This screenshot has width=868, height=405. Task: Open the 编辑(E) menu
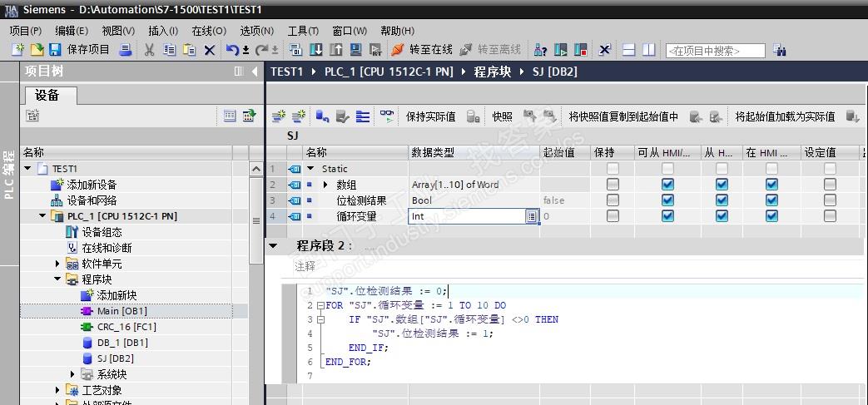[72, 31]
